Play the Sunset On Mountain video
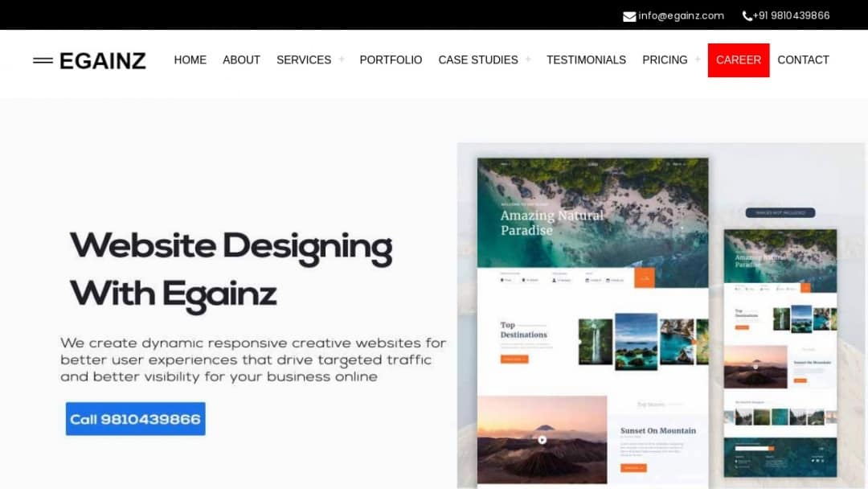 pos(542,440)
